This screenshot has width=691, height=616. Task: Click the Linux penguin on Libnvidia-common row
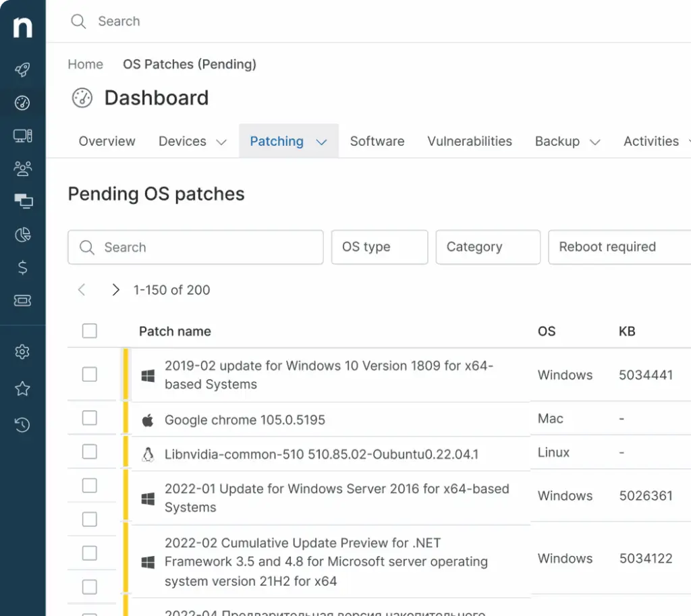coord(148,454)
